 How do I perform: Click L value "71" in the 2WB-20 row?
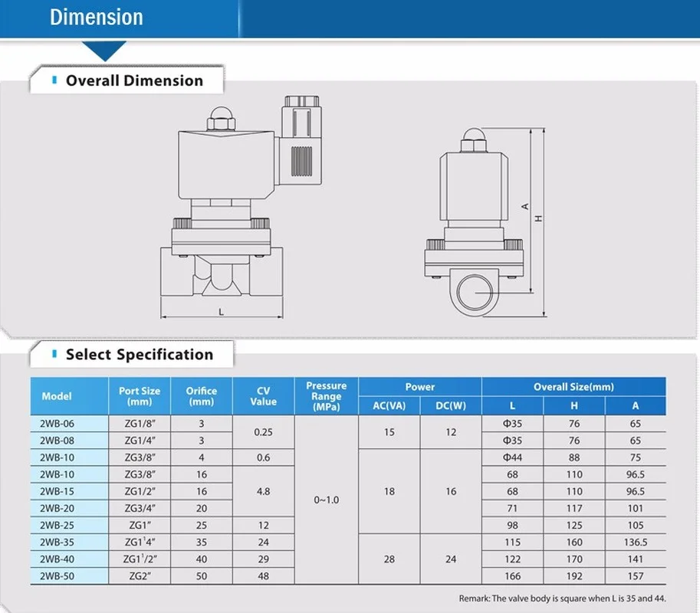tap(512, 508)
